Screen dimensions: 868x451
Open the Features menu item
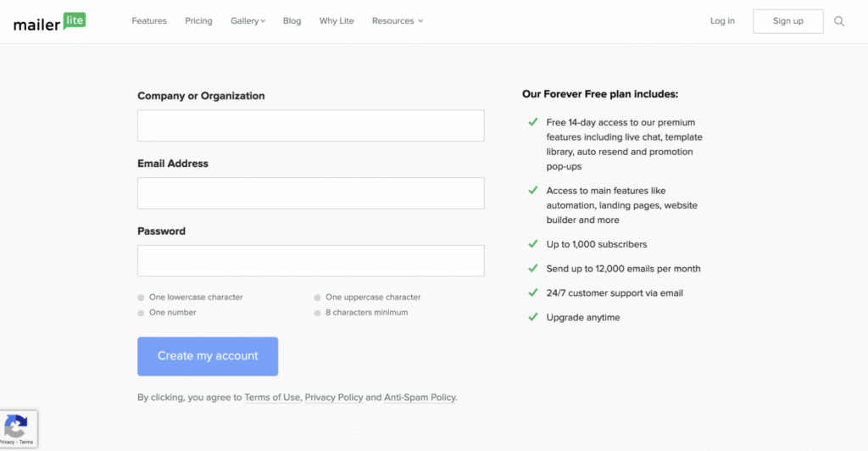[x=149, y=21]
